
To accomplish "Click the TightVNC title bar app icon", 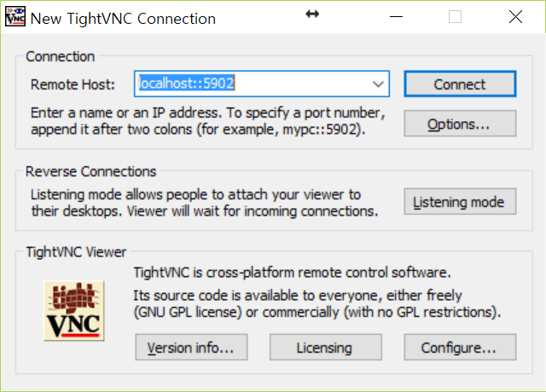I will [15, 17].
